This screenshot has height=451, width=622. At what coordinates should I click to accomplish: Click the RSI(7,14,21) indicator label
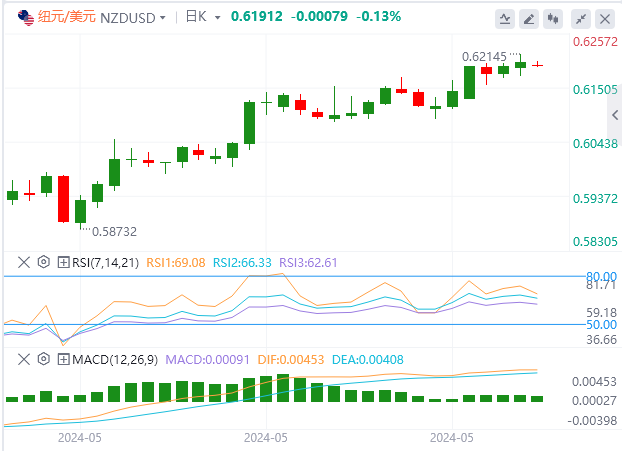coord(106,263)
